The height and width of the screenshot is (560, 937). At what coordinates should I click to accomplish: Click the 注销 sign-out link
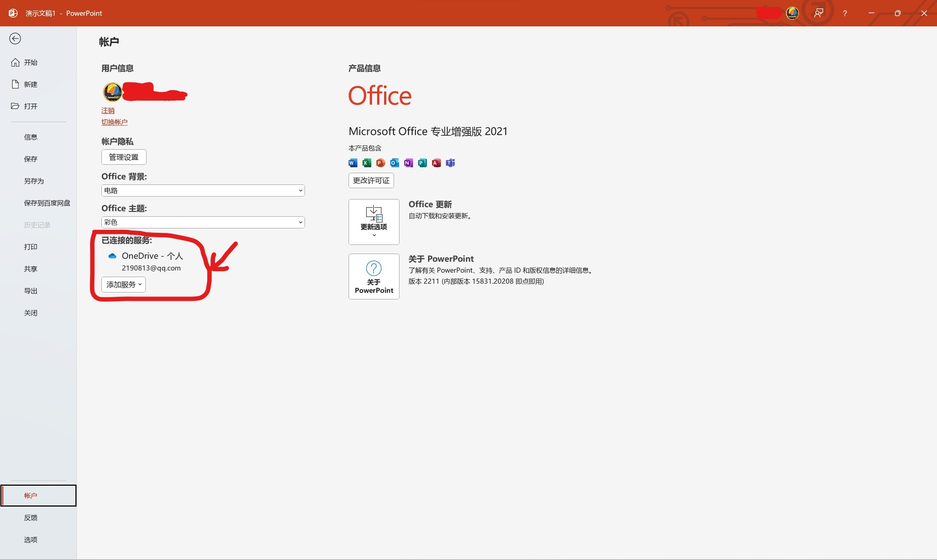point(108,111)
